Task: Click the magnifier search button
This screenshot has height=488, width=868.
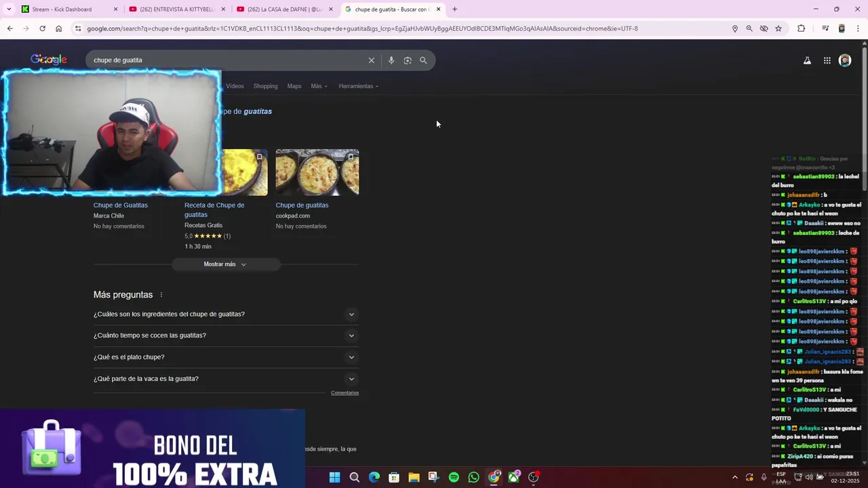Action: pyautogui.click(x=423, y=60)
